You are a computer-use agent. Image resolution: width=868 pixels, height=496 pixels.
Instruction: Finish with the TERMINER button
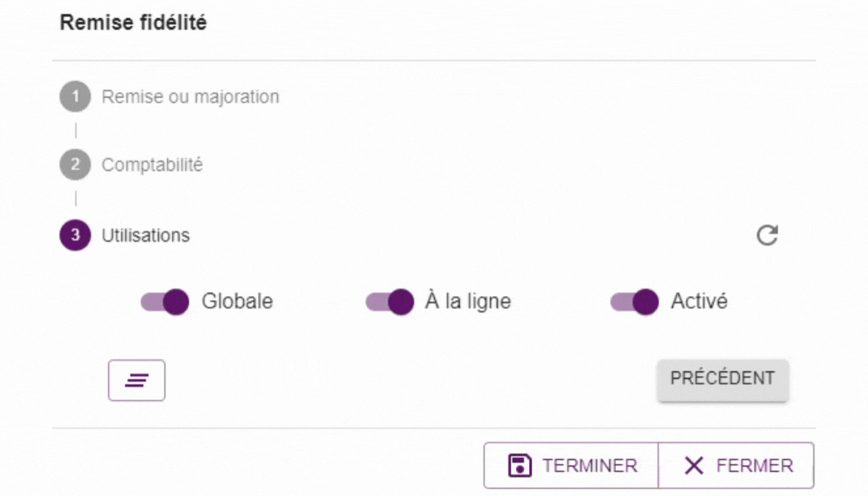coord(571,465)
